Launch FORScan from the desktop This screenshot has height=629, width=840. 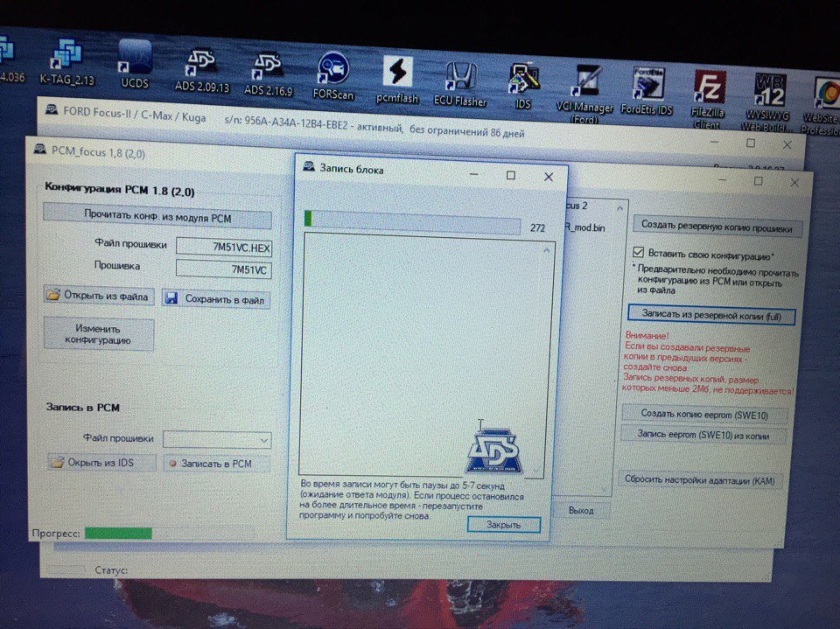pos(332,75)
